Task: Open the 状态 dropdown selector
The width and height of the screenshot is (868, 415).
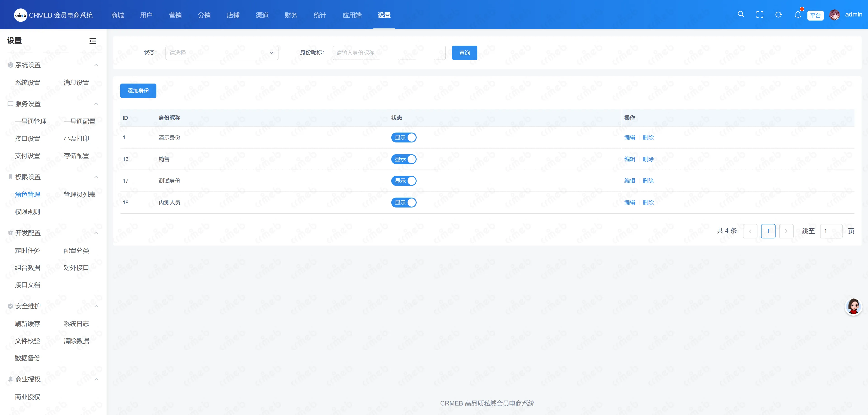Action: coord(222,53)
